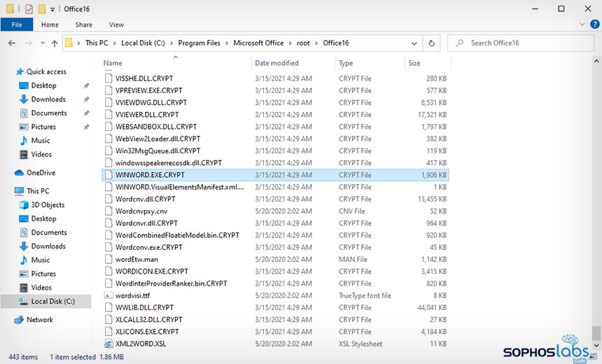Click the scroll up arrow of file list
The width and height of the screenshot is (602, 364).
tap(596, 61)
